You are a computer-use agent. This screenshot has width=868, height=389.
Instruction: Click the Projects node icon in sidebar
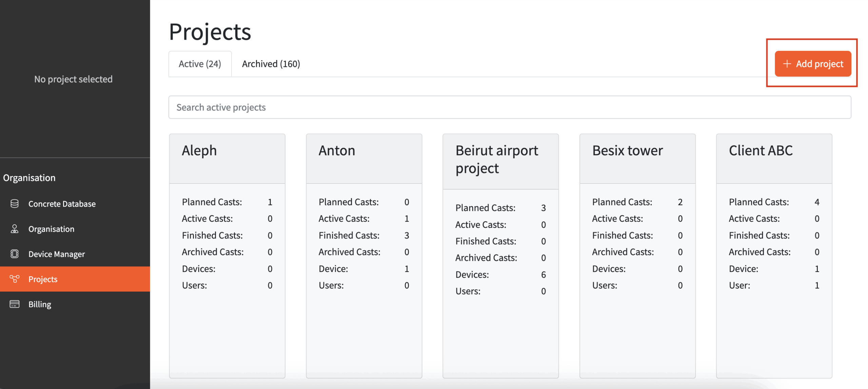(15, 279)
